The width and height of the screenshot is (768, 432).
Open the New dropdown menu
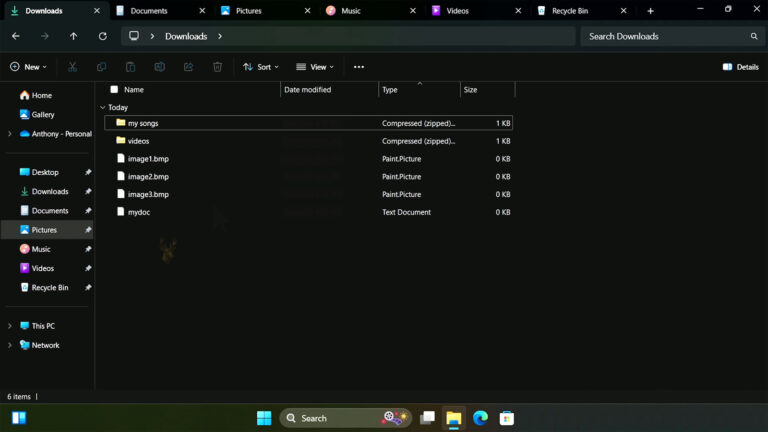pyautogui.click(x=28, y=67)
